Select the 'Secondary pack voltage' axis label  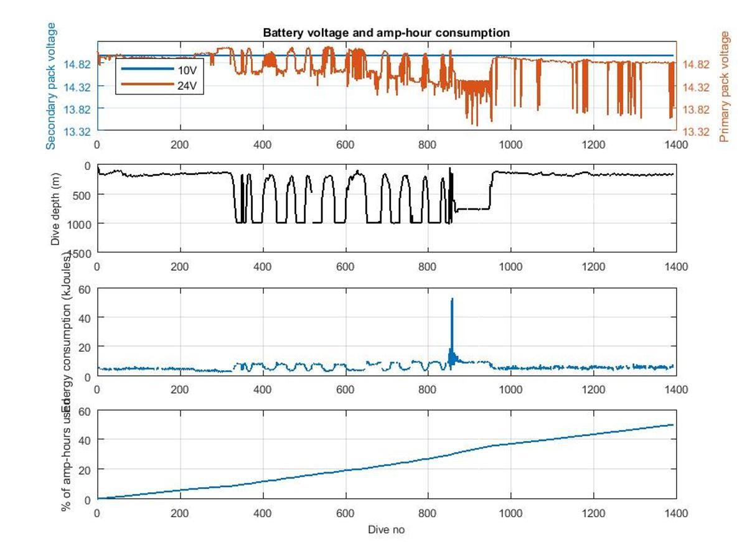click(x=52, y=86)
